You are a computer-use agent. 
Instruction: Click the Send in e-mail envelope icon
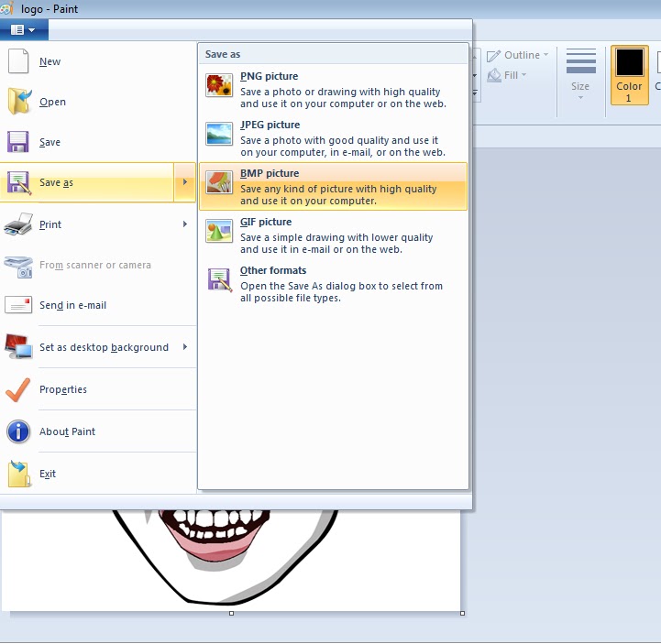[18, 305]
